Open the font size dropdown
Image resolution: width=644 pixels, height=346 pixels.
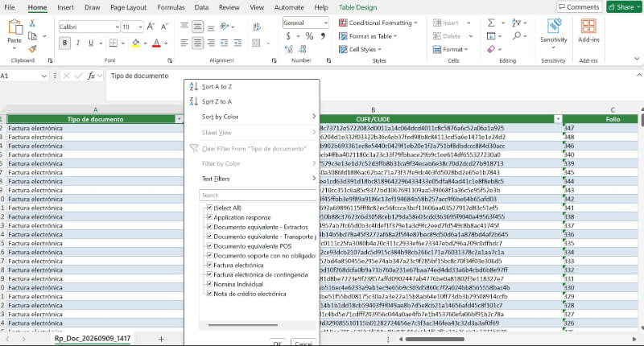pos(140,27)
